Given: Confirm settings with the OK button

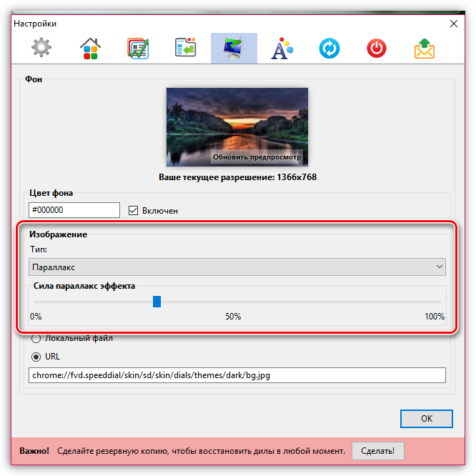Looking at the screenshot, I should click(426, 419).
